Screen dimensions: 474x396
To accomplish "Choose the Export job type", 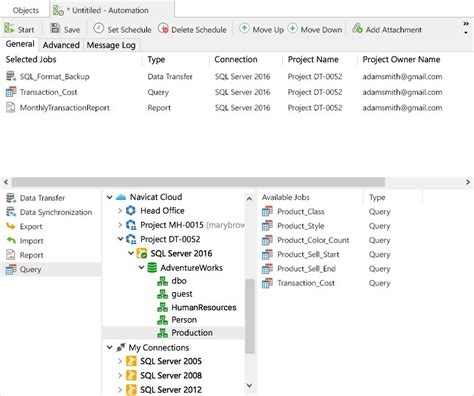I will (x=24, y=227).
